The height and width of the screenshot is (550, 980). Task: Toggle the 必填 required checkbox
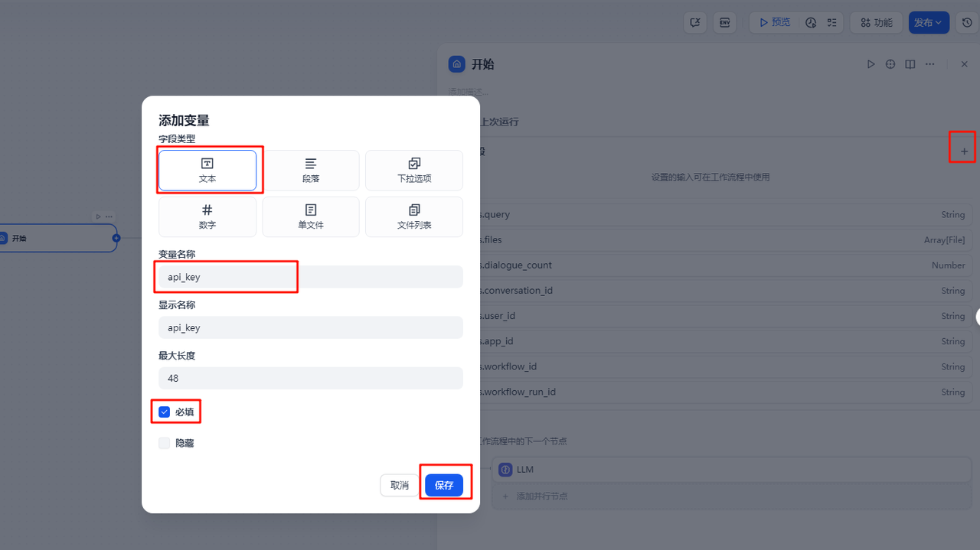click(165, 412)
